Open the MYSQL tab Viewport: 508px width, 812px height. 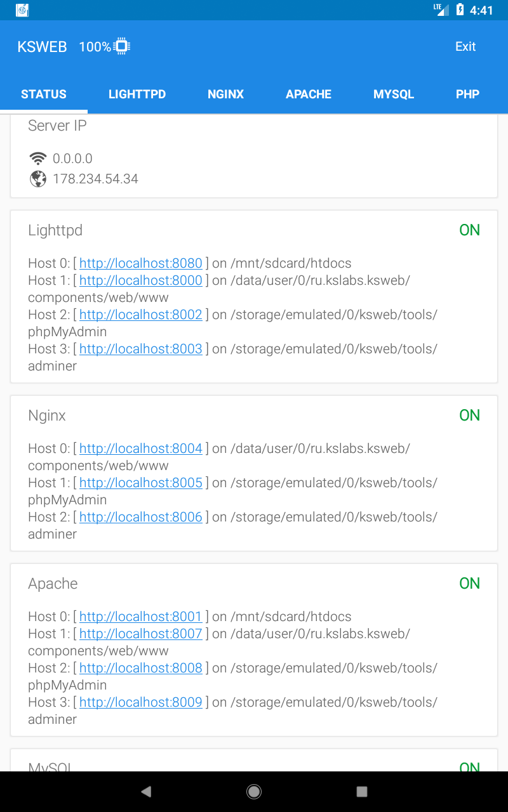(x=394, y=95)
